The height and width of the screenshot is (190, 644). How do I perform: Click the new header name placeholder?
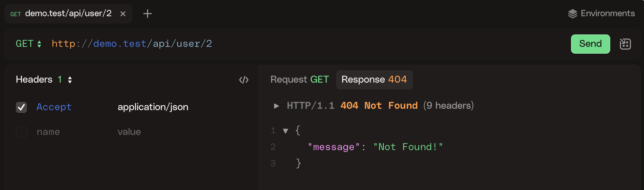49,132
